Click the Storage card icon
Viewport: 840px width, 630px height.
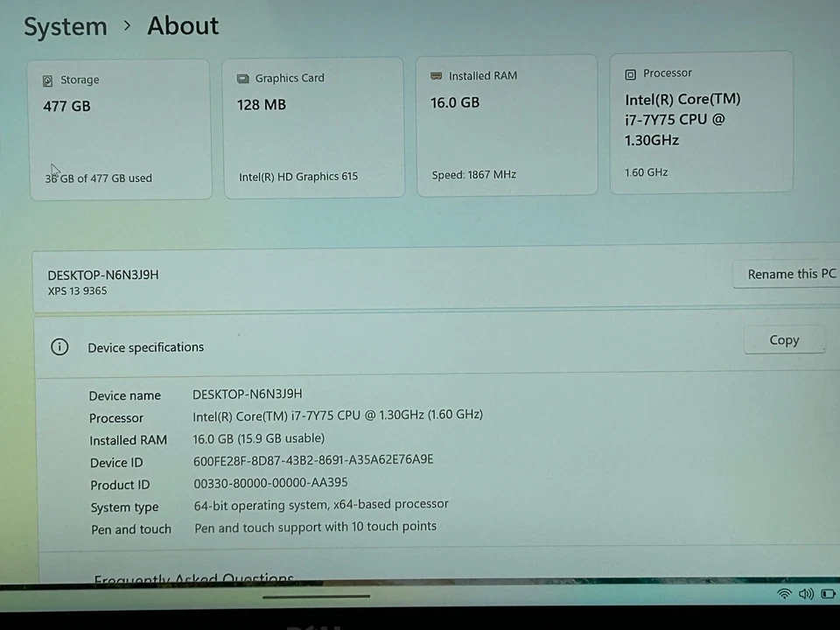47,80
